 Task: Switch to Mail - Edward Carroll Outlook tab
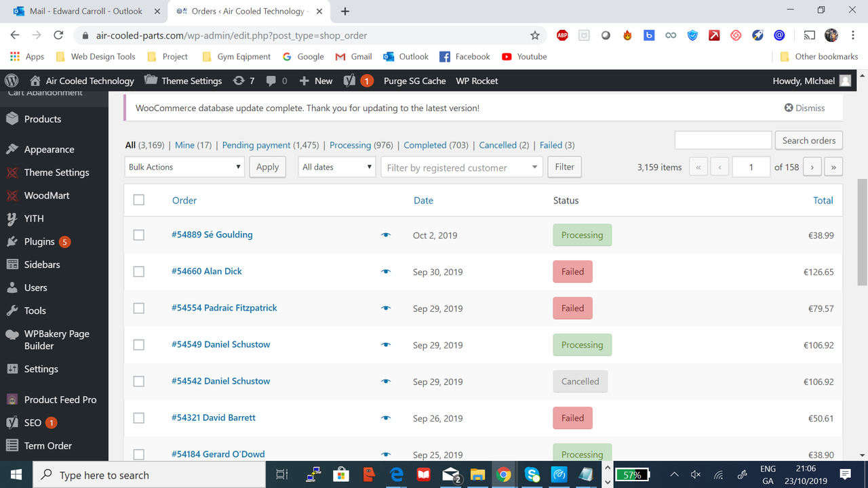pyautogui.click(x=86, y=11)
